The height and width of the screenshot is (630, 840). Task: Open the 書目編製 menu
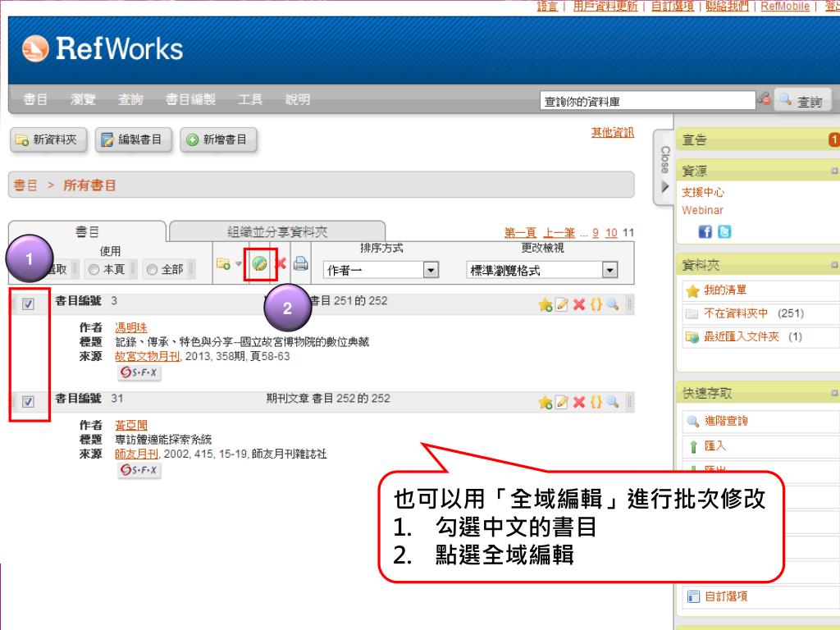pos(190,99)
